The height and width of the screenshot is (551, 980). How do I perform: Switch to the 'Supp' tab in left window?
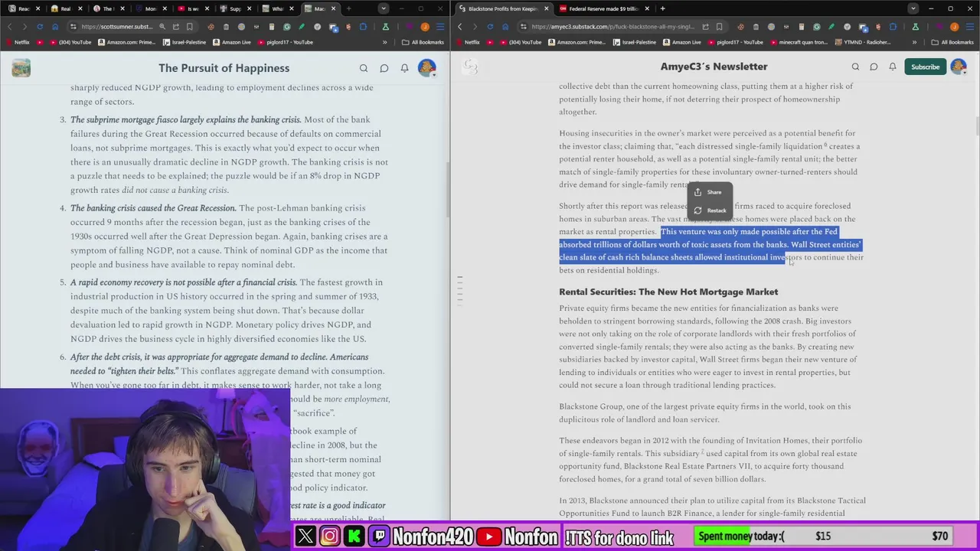235,8
